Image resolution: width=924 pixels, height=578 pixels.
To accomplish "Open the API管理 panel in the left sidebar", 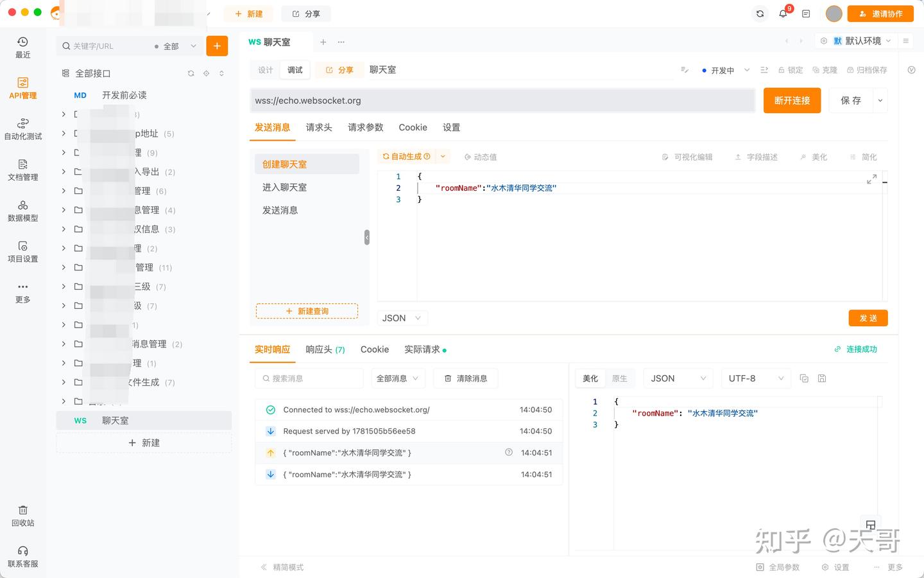I will click(23, 89).
